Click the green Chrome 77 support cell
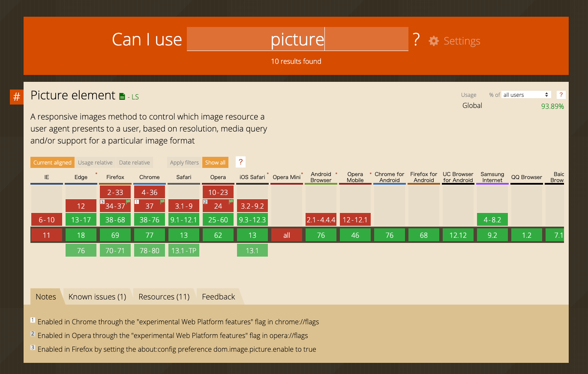The height and width of the screenshot is (374, 588). pos(150,235)
